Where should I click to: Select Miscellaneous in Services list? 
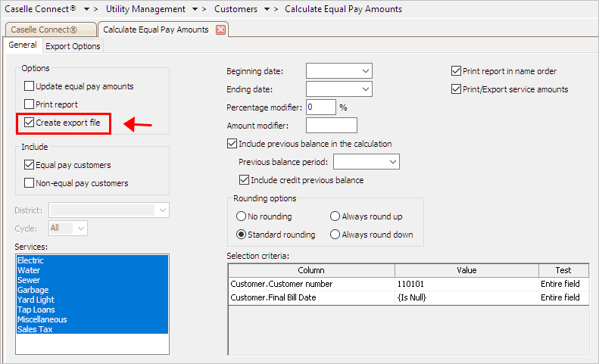[x=92, y=319]
